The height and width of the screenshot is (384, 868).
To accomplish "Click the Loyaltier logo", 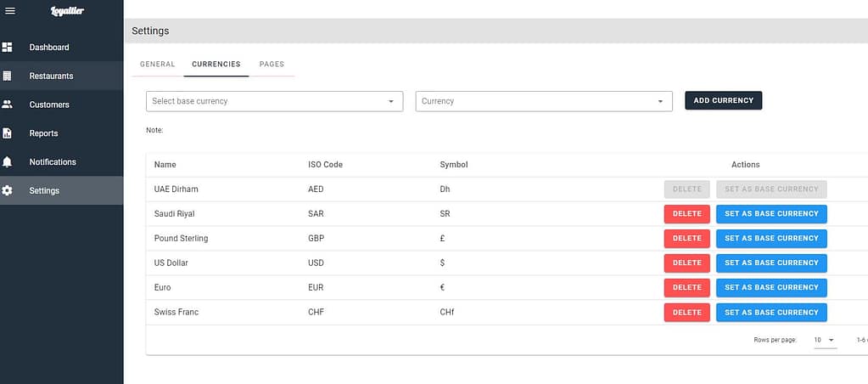I will 67,10.
